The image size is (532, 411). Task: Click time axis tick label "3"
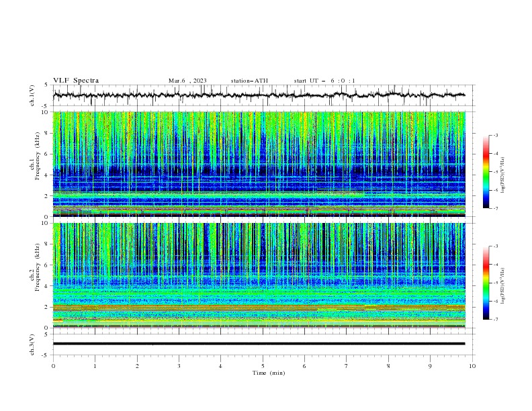click(179, 366)
